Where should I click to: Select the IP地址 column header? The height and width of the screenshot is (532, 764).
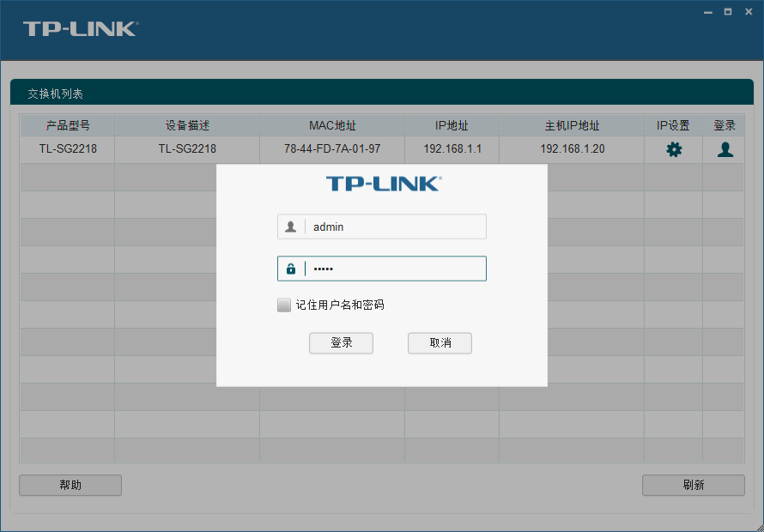[x=452, y=125]
